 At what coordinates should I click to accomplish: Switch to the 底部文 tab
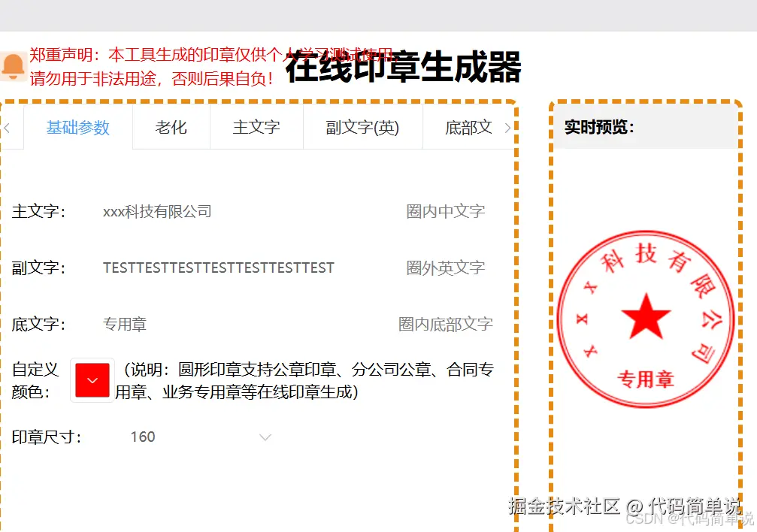(x=468, y=128)
